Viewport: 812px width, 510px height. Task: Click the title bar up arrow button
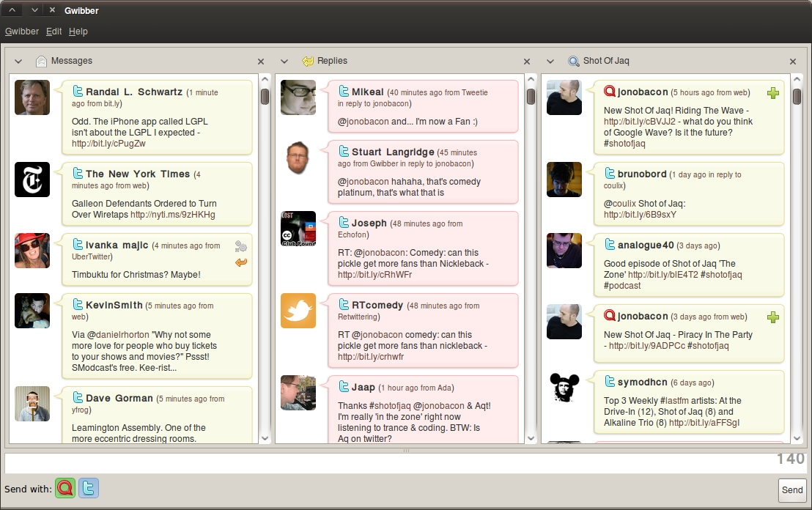point(12,10)
